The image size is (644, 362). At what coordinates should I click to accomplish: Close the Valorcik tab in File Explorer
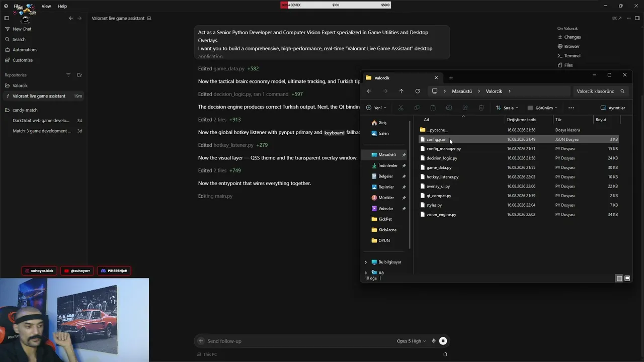tap(436, 78)
